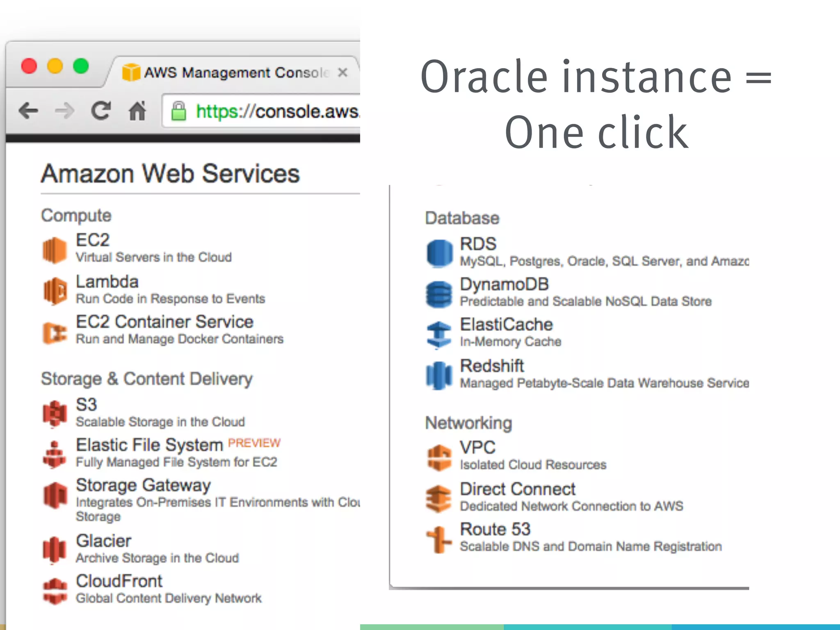
Task: Click the PREVIEW label beside Elastic File System
Action: (x=254, y=443)
